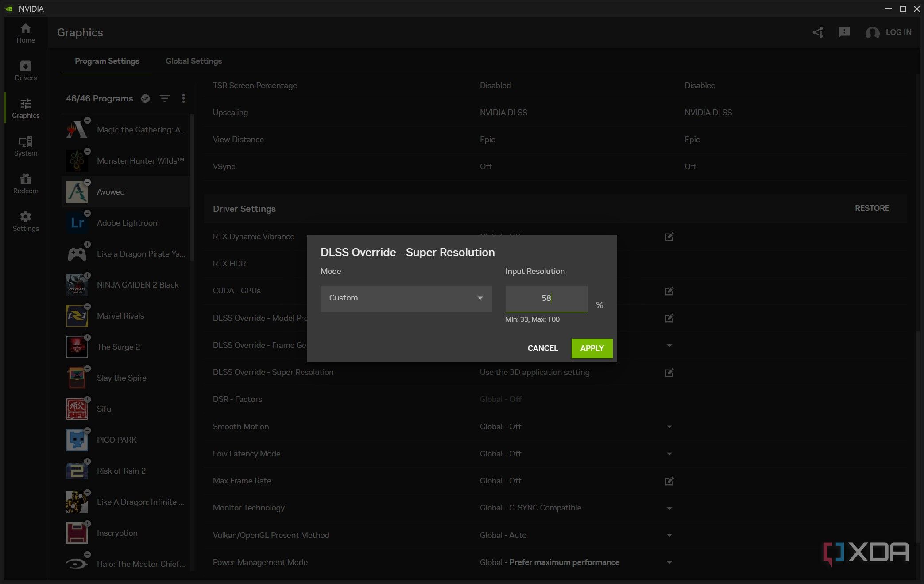Click the programs verified checkmark icon

[x=145, y=98]
